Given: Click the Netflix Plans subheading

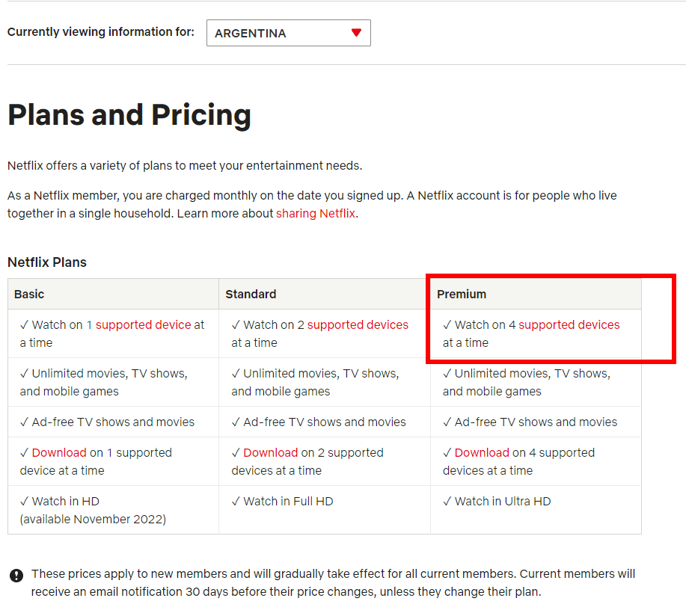Looking at the screenshot, I should click(47, 262).
